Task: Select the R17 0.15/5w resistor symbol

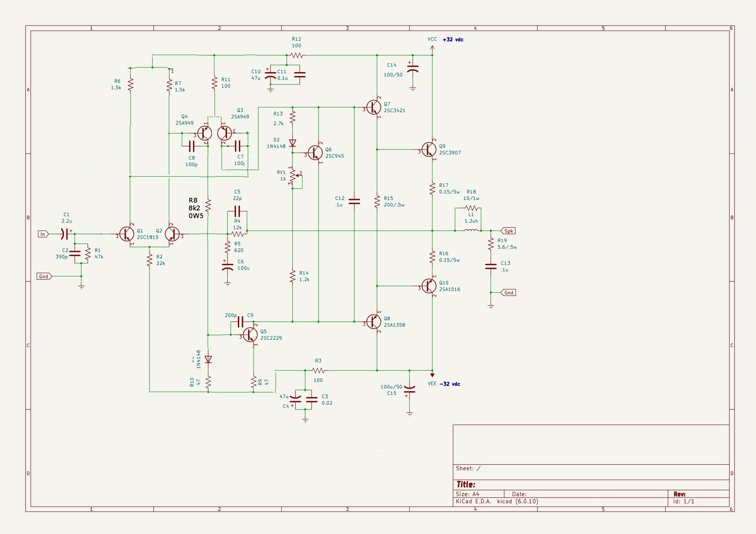Action: 432,188
